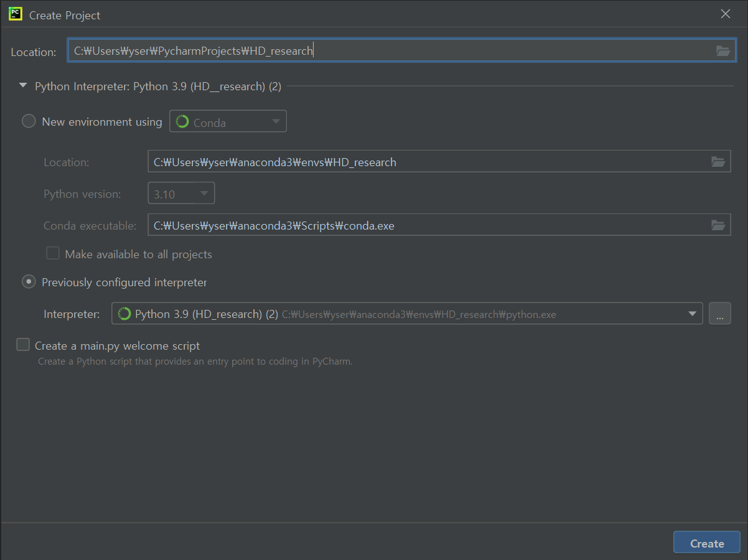Viewport: 748px width, 560px height.
Task: Browse folder icon for Conda executable
Action: coord(718,225)
